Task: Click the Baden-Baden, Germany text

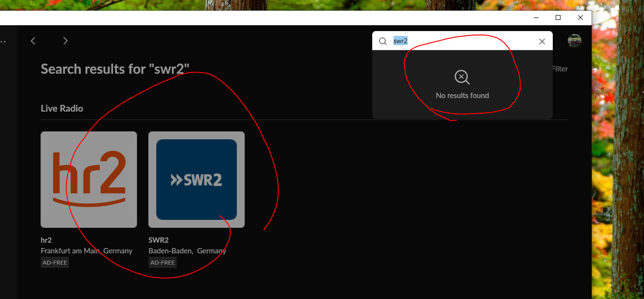Action: (187, 251)
